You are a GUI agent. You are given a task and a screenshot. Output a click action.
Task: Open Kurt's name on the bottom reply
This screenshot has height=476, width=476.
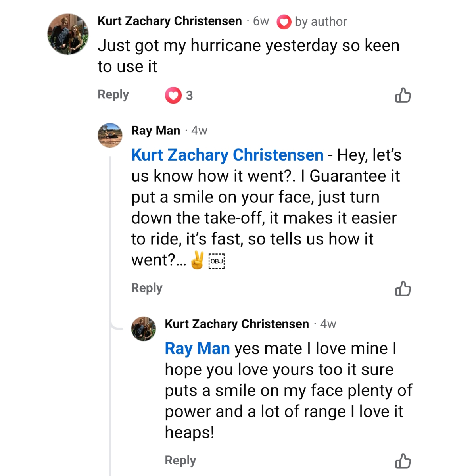pyautogui.click(x=236, y=324)
